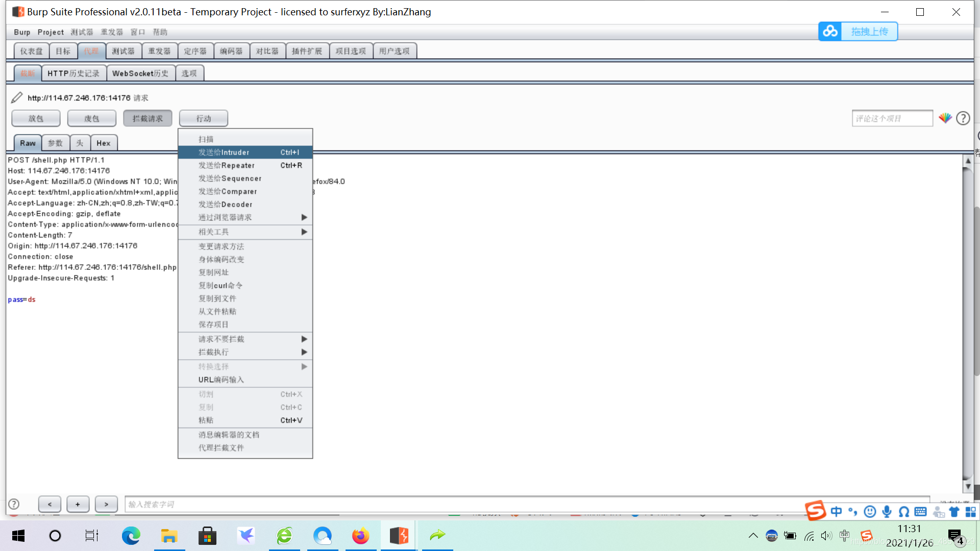Open Windows Start menu

(18, 536)
